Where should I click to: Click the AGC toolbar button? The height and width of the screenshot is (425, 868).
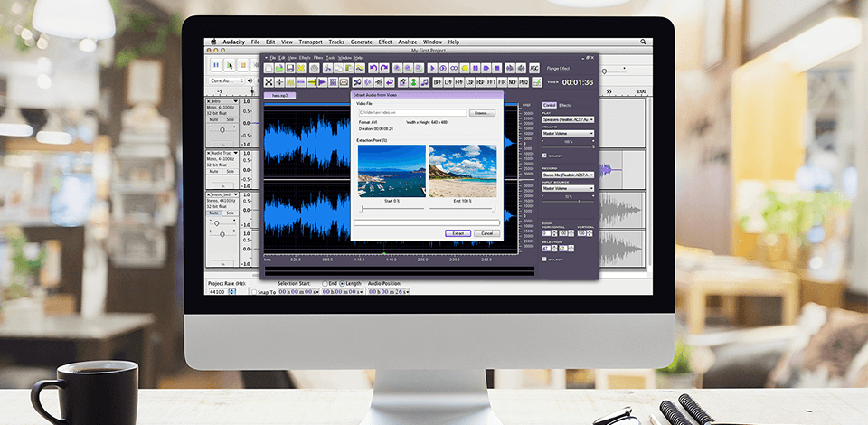click(534, 68)
